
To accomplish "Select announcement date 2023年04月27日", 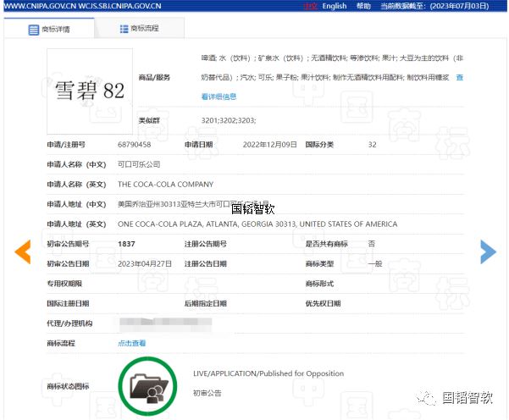I will (x=145, y=263).
